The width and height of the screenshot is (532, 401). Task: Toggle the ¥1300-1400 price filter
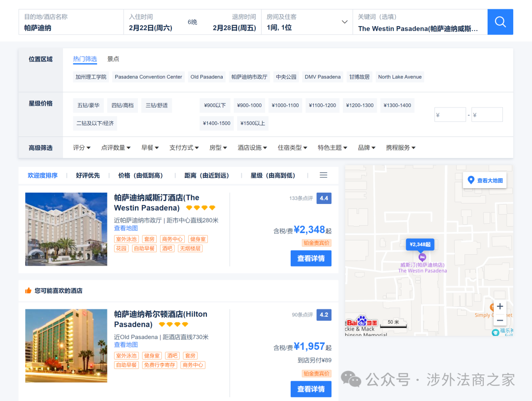398,105
